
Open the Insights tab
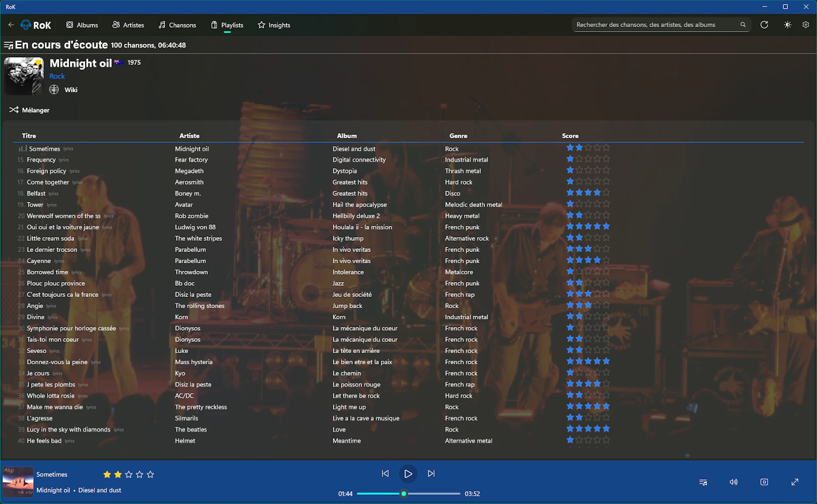pos(274,25)
